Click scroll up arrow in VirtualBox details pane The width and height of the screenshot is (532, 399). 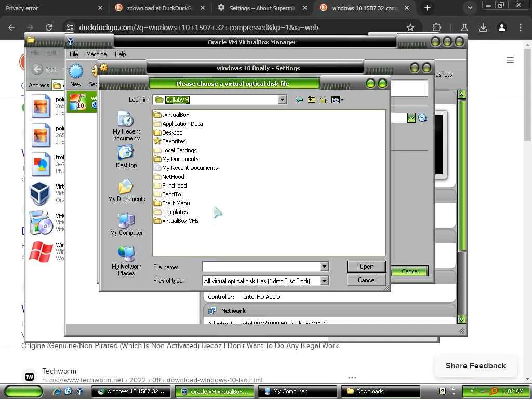point(461,95)
